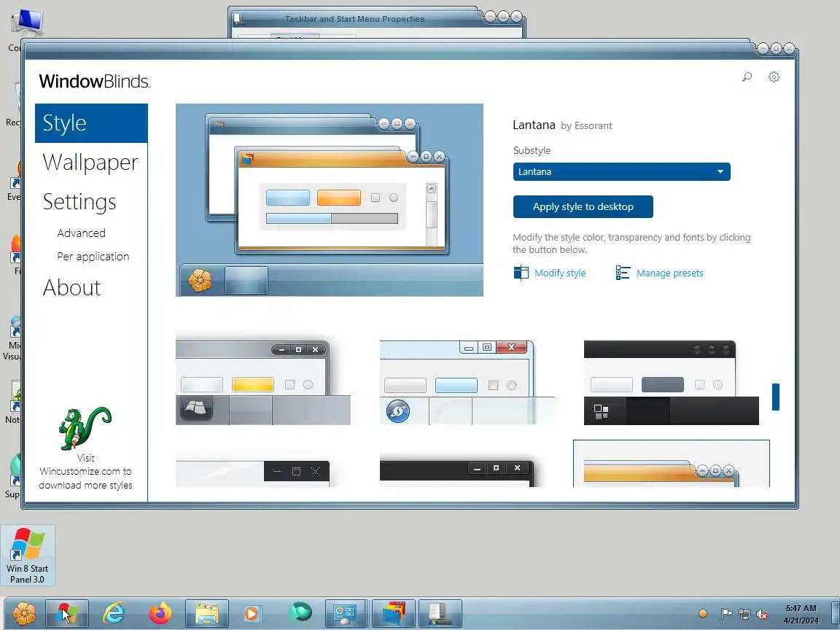Open Per application settings sub-item
The height and width of the screenshot is (630, 840).
(x=93, y=257)
